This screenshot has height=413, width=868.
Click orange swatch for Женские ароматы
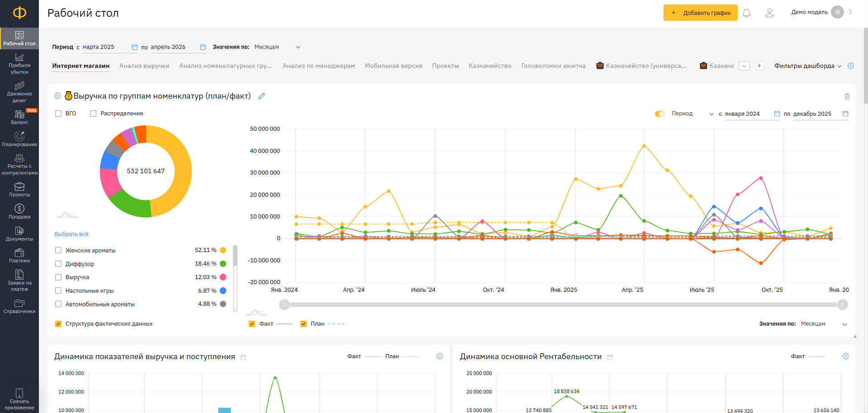pyautogui.click(x=223, y=250)
